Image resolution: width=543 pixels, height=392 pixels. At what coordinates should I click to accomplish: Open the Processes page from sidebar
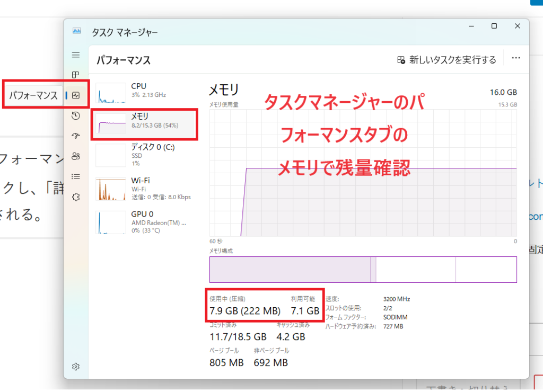point(76,75)
